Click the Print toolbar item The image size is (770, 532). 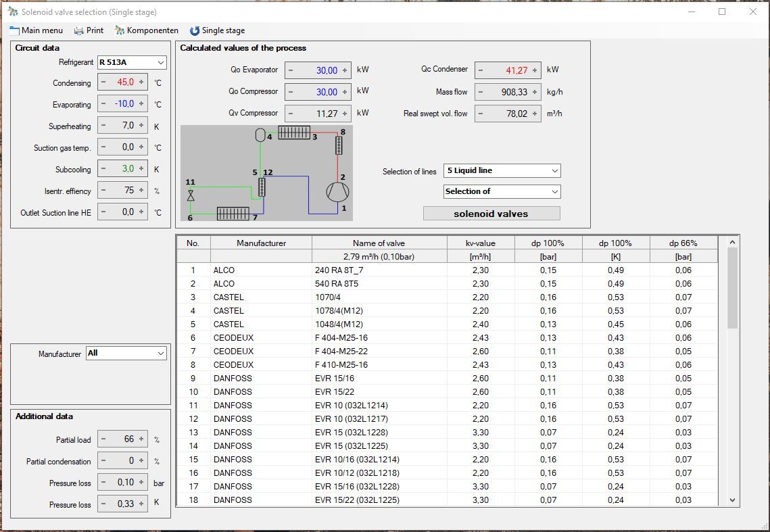(89, 30)
